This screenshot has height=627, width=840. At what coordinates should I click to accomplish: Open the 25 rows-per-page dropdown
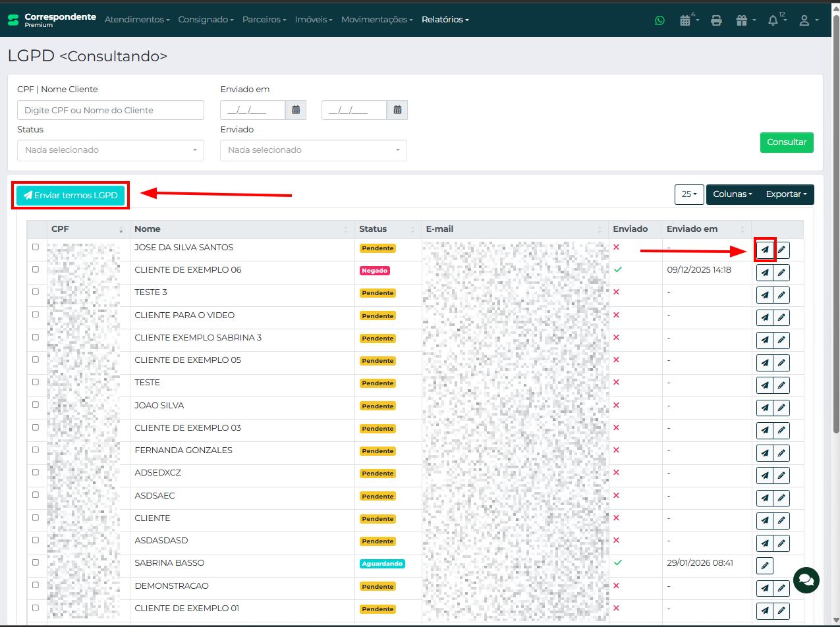689,194
